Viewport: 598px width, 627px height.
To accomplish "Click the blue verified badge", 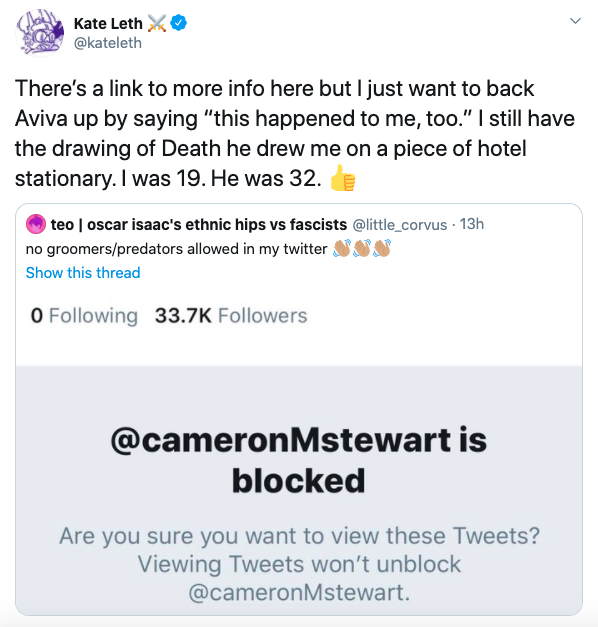I will coord(178,23).
